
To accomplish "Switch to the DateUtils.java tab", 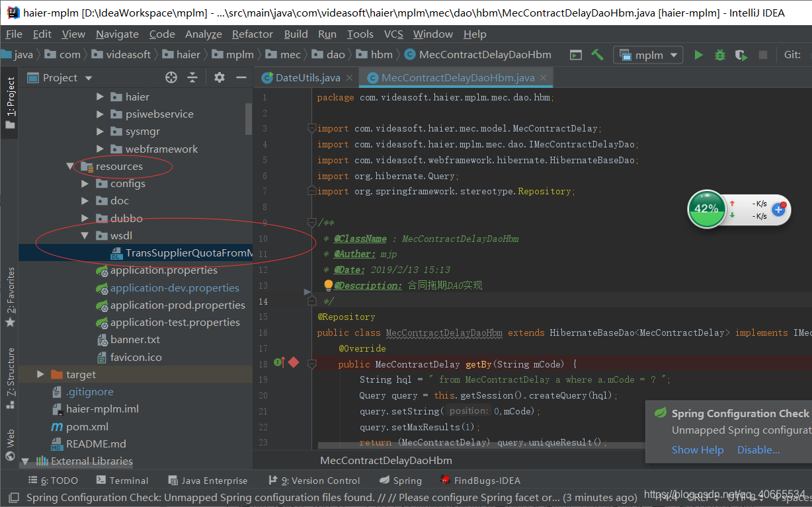I will (306, 77).
